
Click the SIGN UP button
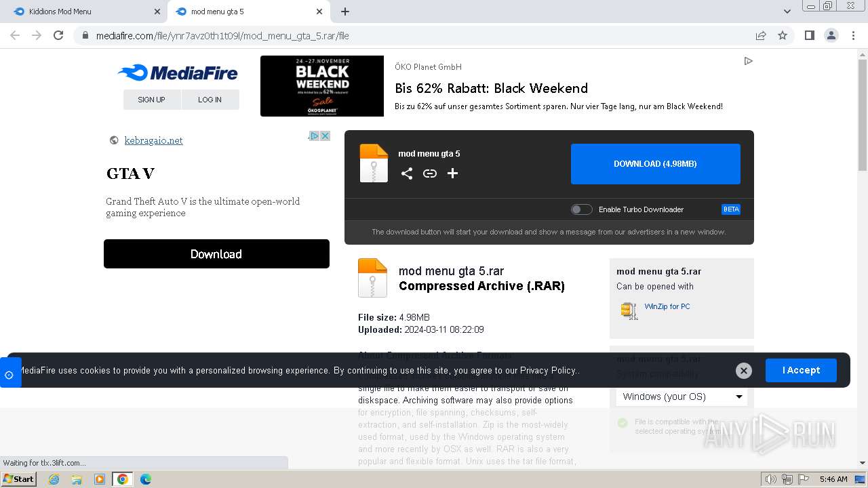152,100
